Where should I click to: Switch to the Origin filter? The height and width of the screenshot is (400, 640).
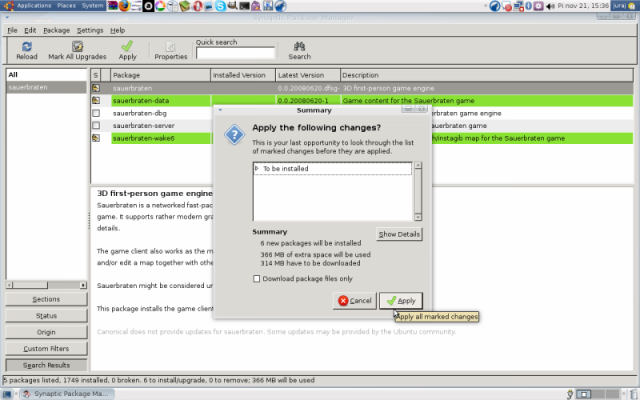pos(46,332)
